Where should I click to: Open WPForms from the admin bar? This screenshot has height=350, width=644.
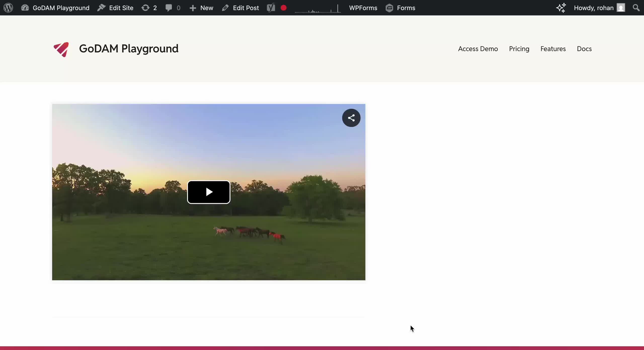(x=363, y=8)
